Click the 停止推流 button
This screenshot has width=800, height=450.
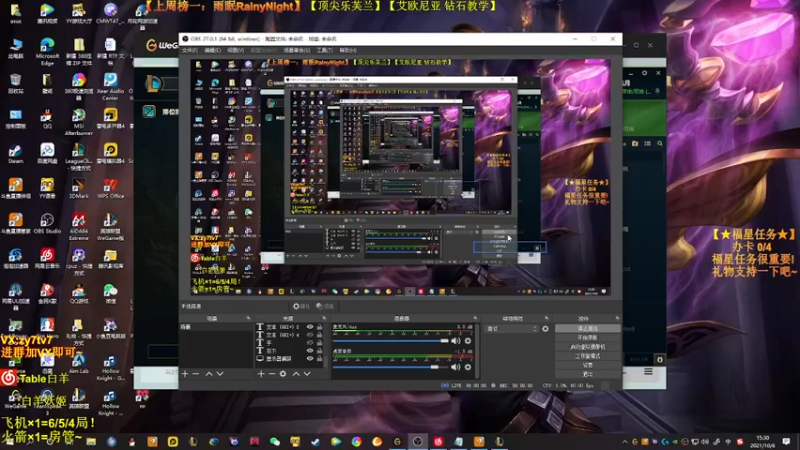click(588, 329)
